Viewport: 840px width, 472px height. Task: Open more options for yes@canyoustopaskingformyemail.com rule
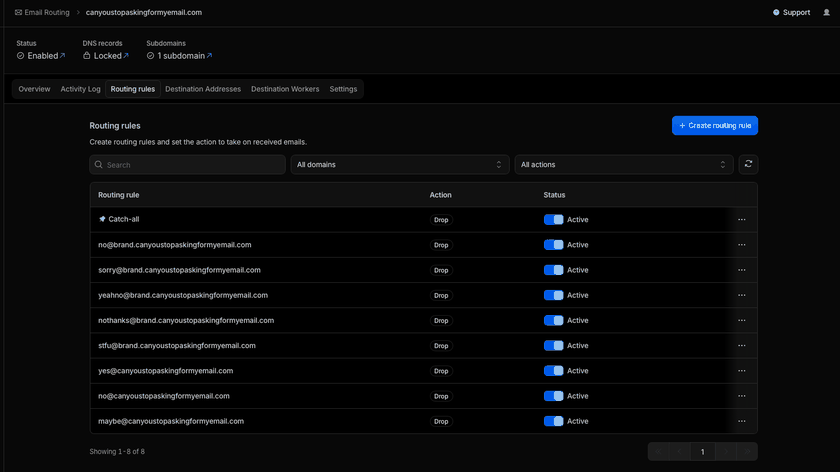pos(741,371)
